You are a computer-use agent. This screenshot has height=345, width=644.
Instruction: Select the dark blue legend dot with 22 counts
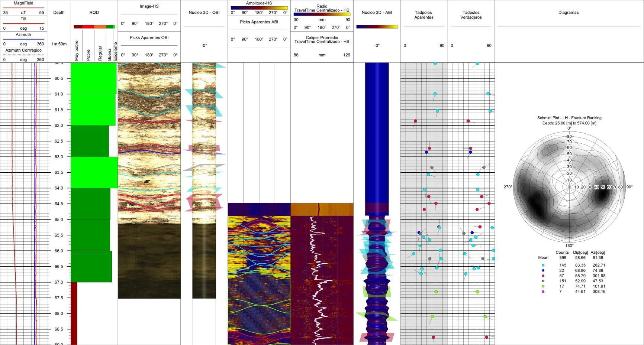pyautogui.click(x=543, y=270)
